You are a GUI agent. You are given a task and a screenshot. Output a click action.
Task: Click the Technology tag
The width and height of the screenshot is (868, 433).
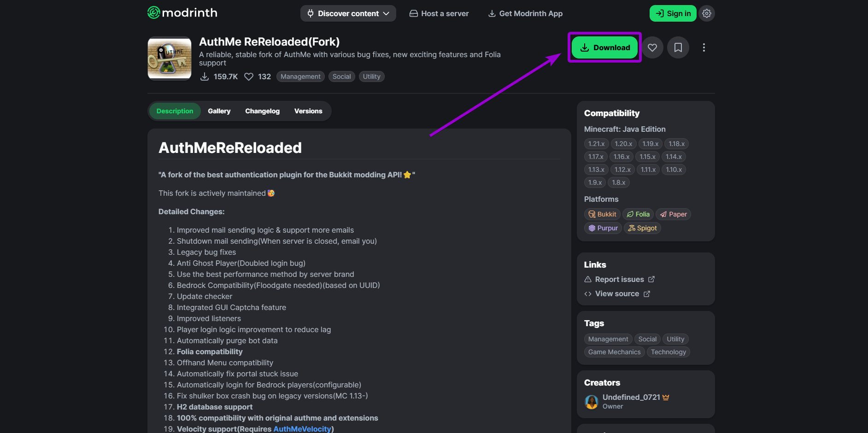point(669,352)
